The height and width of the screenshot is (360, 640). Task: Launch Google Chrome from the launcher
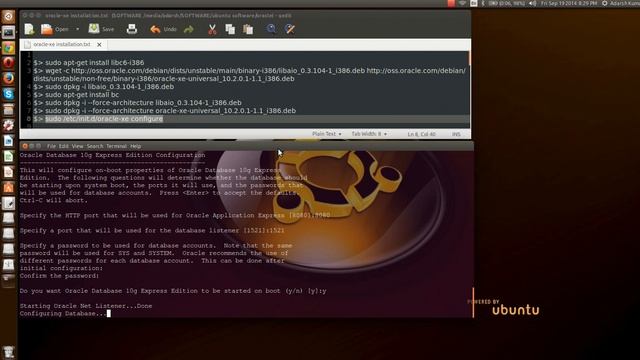pos(9,47)
